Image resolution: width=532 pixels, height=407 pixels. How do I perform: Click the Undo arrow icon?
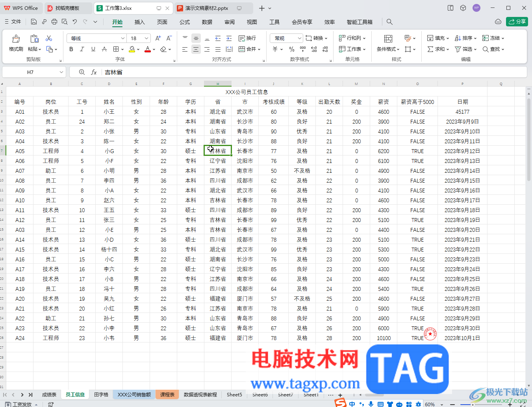pyautogui.click(x=75, y=22)
